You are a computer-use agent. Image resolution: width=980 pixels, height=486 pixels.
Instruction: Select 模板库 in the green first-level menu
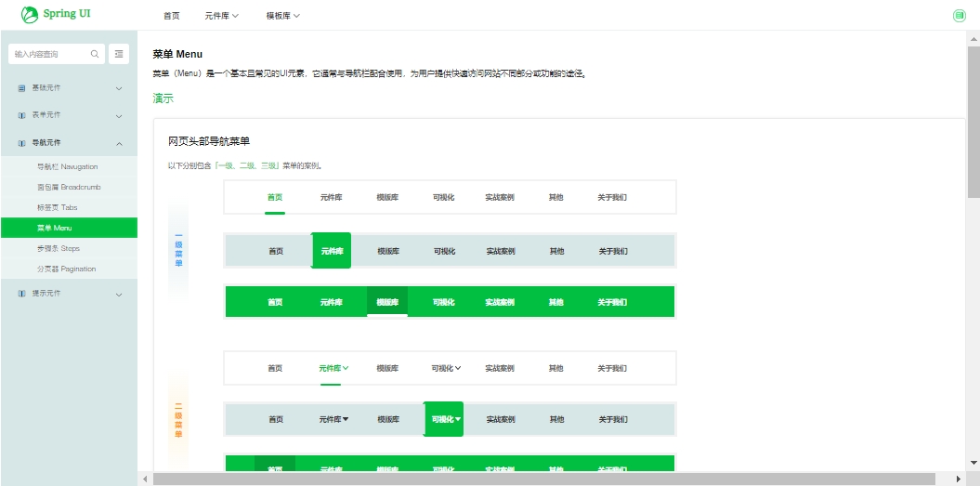coord(387,302)
